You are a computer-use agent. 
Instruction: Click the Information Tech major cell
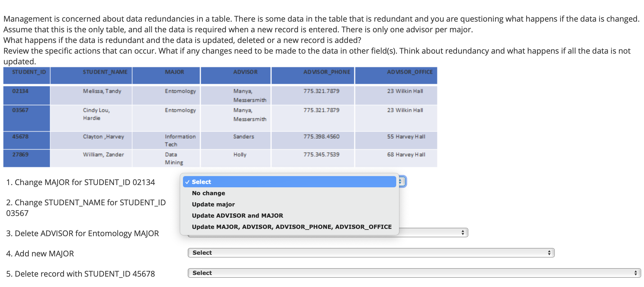pos(166,140)
